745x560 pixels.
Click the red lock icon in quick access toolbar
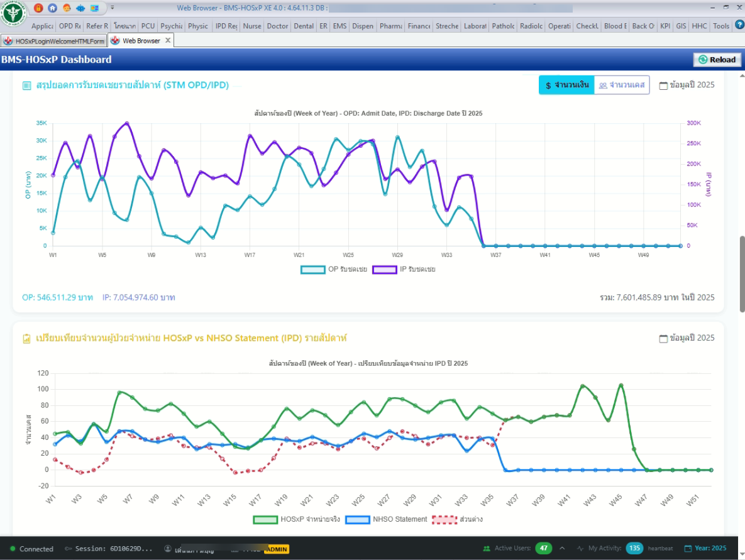coord(38,8)
